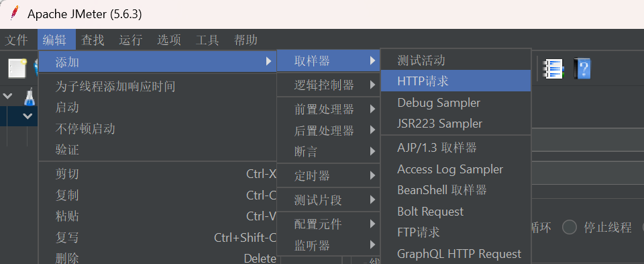Add an AJP/1.3 取样器
The height and width of the screenshot is (264, 644).
click(x=456, y=148)
